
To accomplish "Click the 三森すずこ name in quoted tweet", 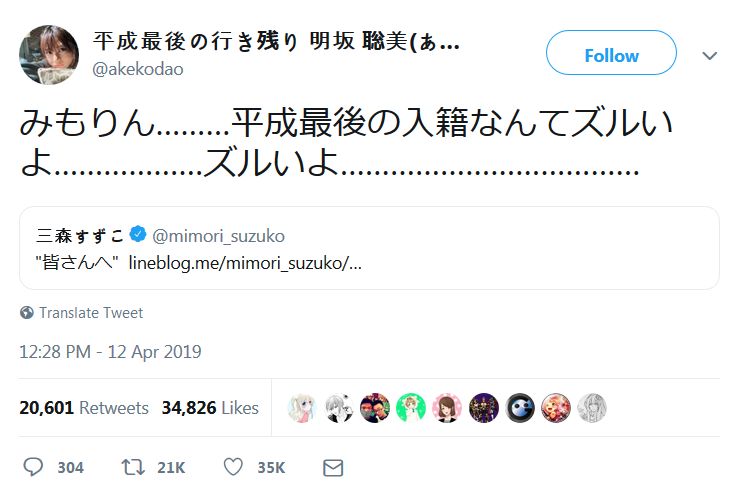I will point(79,236).
